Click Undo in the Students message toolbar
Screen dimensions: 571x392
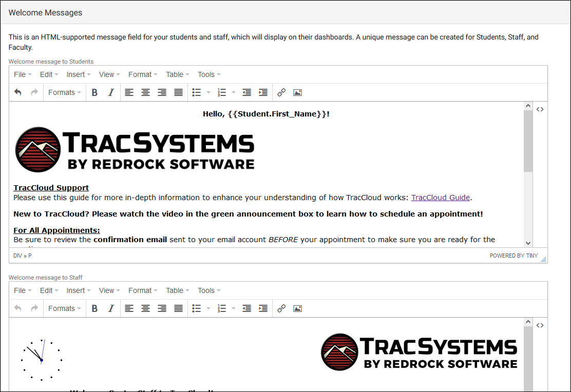coord(18,92)
